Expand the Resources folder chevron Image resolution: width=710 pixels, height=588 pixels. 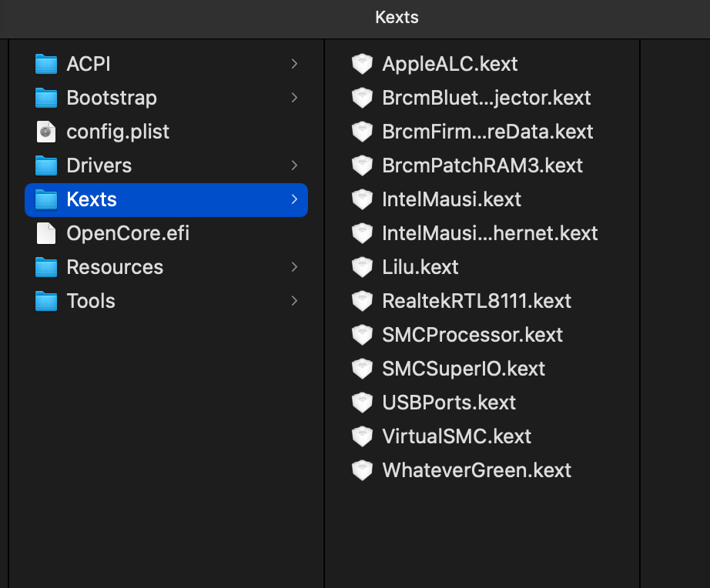[294, 267]
